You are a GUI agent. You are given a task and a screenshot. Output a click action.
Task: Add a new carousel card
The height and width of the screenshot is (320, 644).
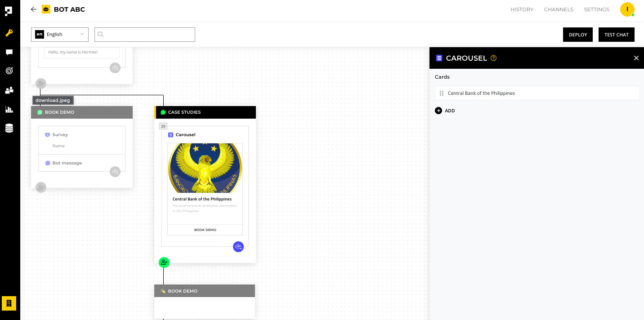tap(445, 111)
